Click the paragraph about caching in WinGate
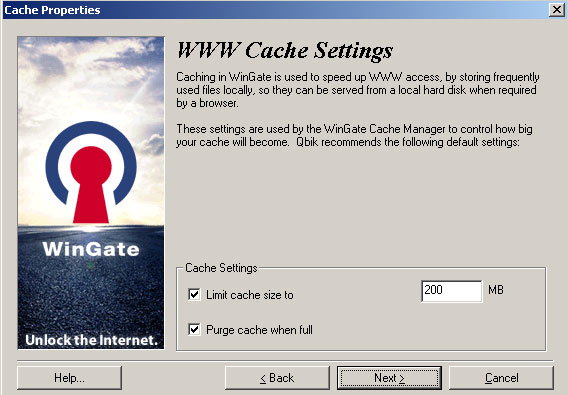 click(x=358, y=90)
